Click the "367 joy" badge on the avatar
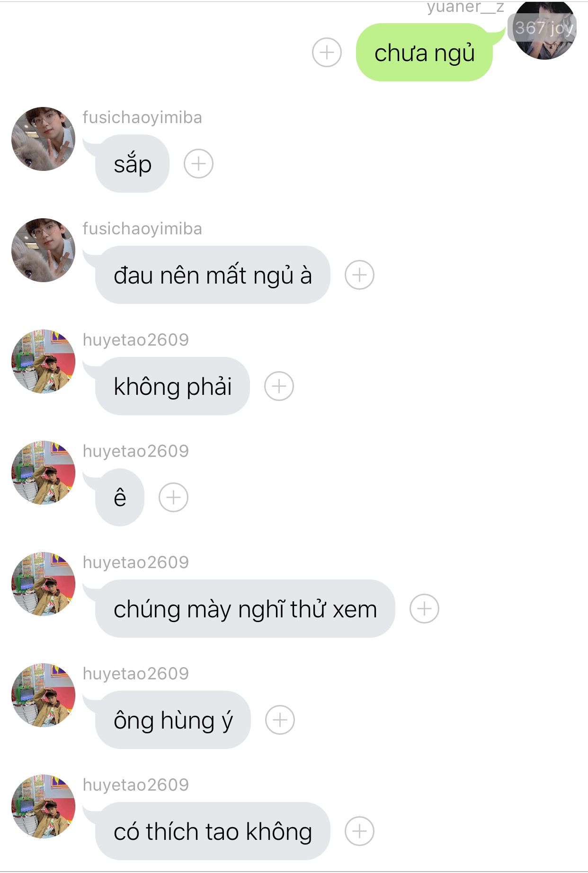This screenshot has height=873, width=588. tap(543, 27)
